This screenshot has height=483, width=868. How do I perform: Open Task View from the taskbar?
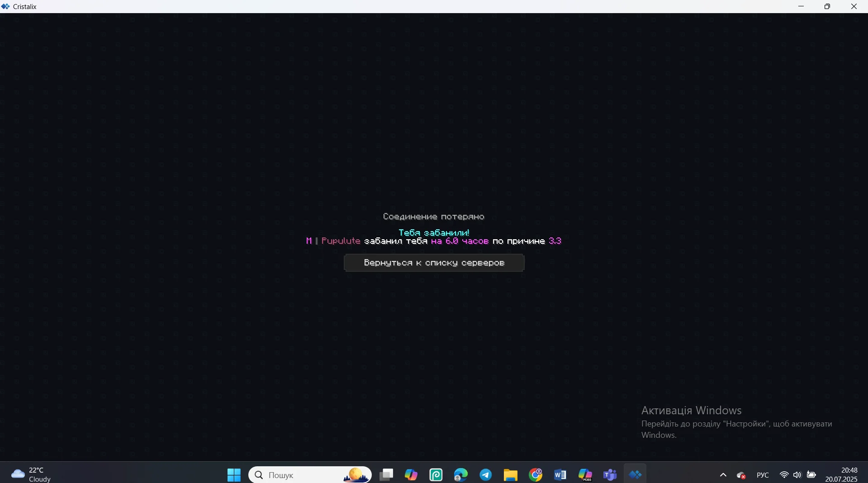[x=386, y=475]
